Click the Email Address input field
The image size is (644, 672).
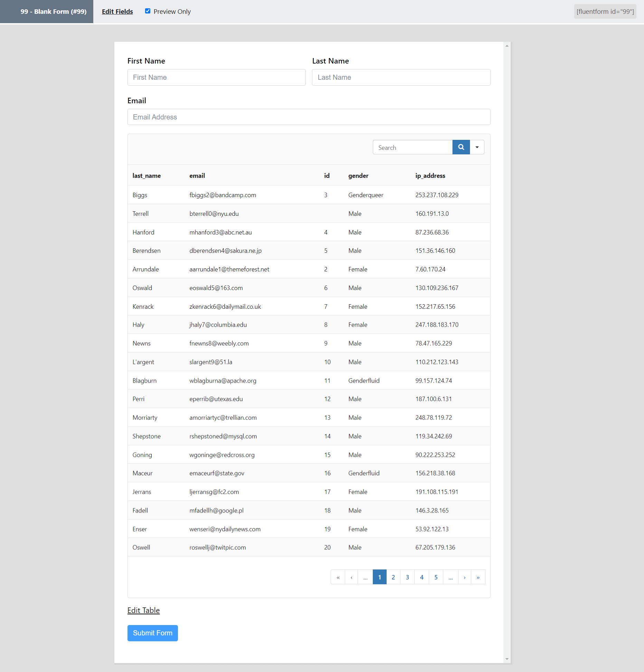coord(309,117)
